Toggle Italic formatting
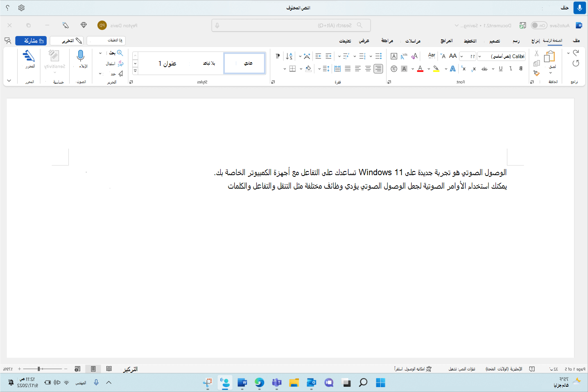Image resolution: width=588 pixels, height=392 pixels. (511, 69)
